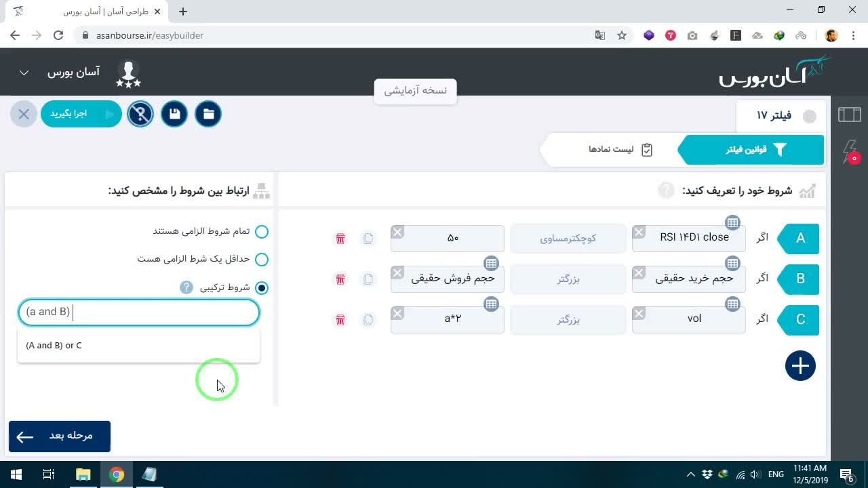Open help next to شروط ترکیبی
868x488 pixels.
186,287
